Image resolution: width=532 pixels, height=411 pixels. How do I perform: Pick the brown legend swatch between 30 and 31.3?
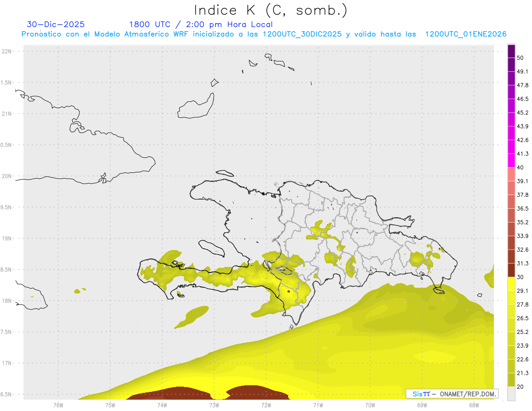tap(511, 270)
